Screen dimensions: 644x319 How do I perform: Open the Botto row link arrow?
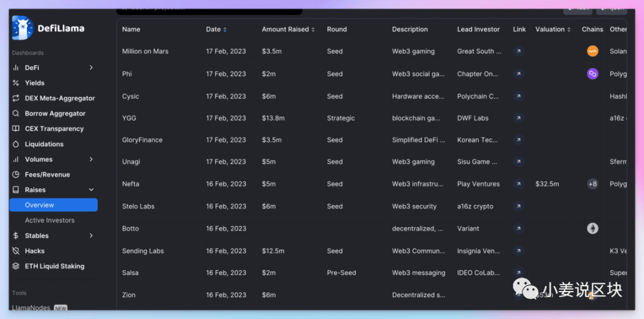pyautogui.click(x=519, y=228)
